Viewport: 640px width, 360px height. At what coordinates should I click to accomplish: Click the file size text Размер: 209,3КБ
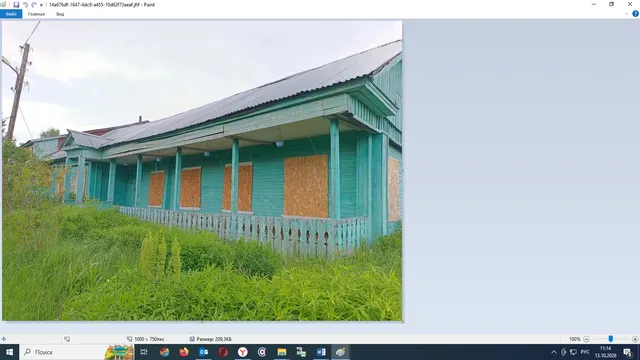click(x=214, y=339)
